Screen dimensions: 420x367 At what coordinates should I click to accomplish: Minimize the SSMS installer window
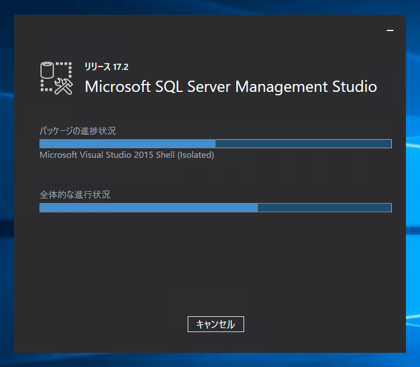(390, 30)
